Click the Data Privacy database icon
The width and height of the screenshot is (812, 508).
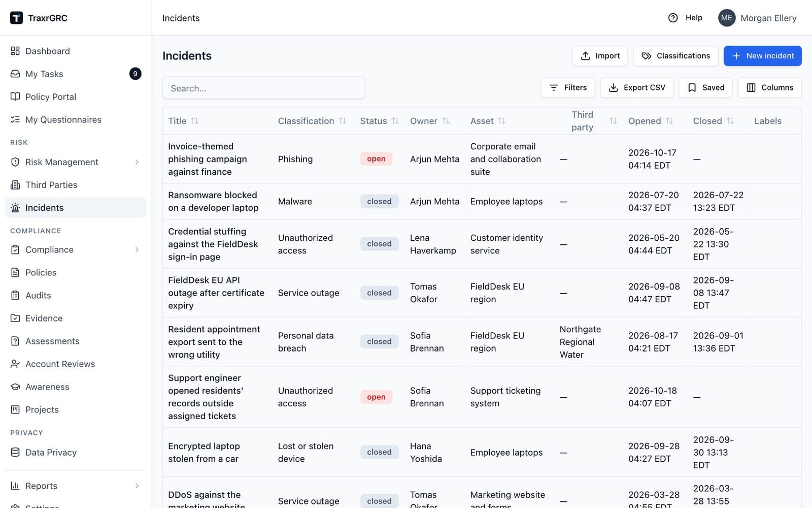pyautogui.click(x=15, y=452)
